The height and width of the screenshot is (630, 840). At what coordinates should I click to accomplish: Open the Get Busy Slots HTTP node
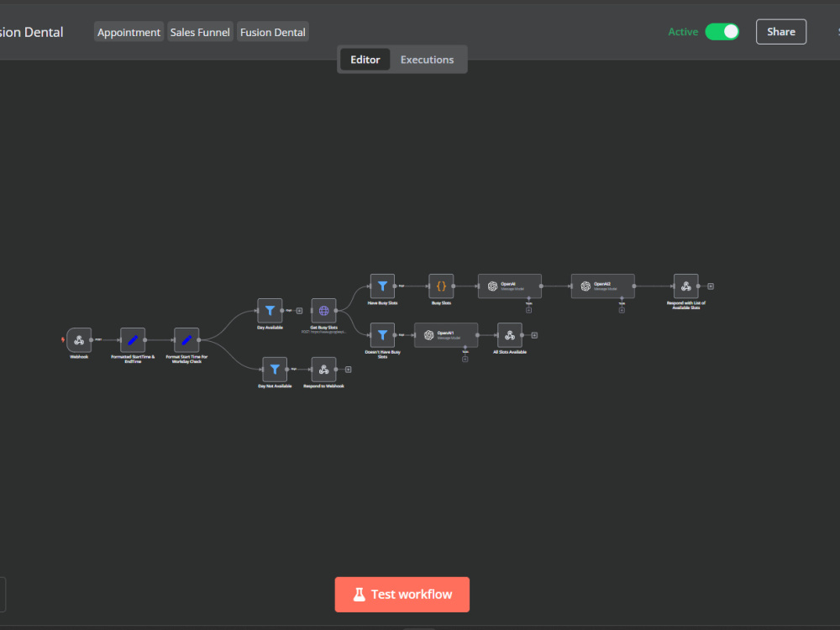323,311
